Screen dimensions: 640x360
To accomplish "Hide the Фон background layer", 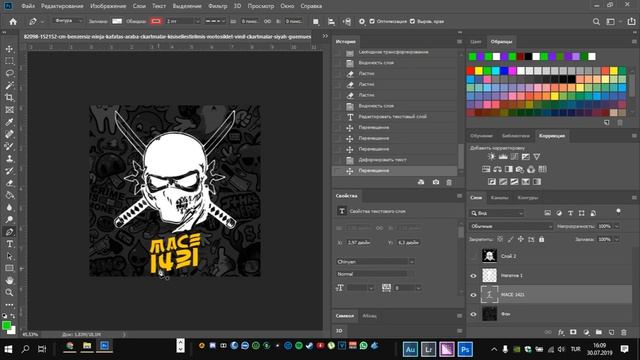I will pyautogui.click(x=473, y=314).
